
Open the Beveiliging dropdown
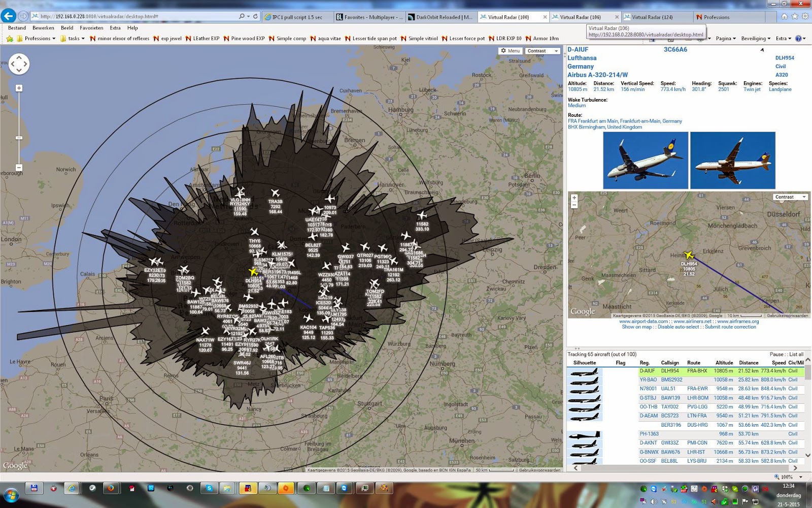pos(756,39)
